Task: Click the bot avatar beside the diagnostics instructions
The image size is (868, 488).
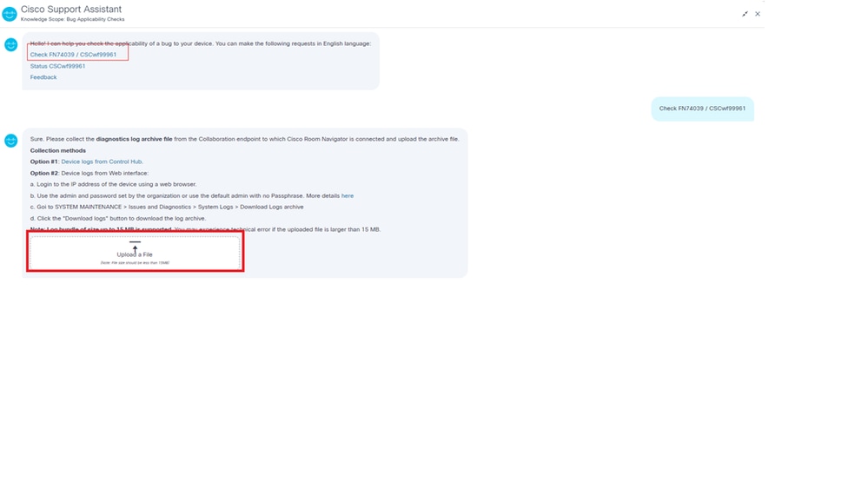Action: [11, 141]
